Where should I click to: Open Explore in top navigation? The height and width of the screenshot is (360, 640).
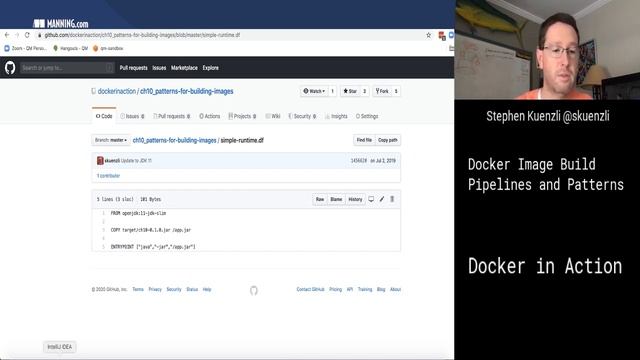(x=211, y=68)
